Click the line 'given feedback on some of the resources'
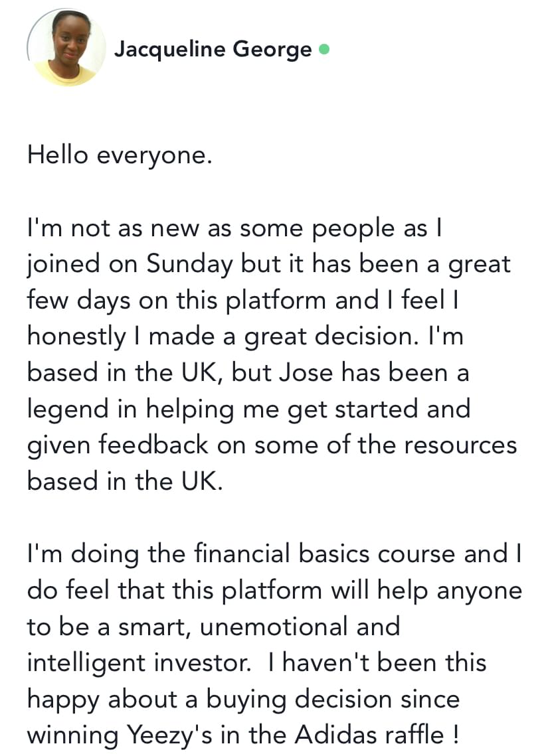The height and width of the screenshot is (756, 550). click(272, 445)
